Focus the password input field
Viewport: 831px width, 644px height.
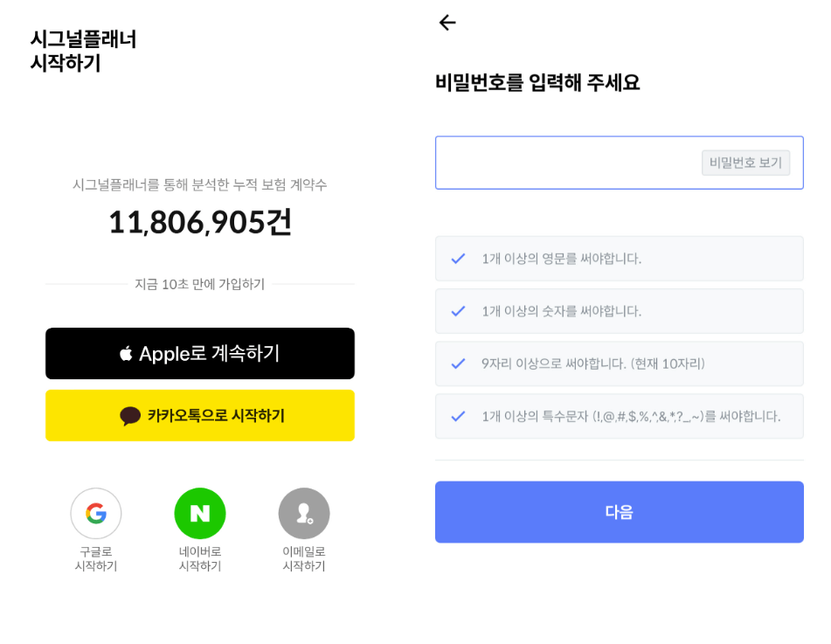pos(619,163)
